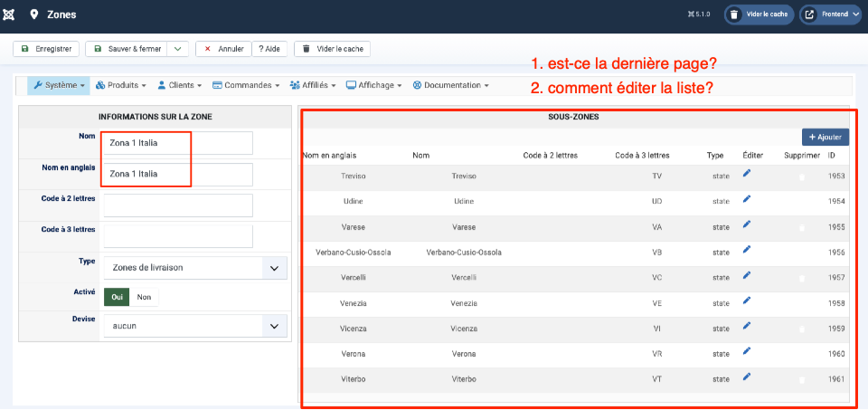Viewport: 868px width, 410px height.
Task: Open the Type dropdown Zones de livraison
Action: (195, 268)
